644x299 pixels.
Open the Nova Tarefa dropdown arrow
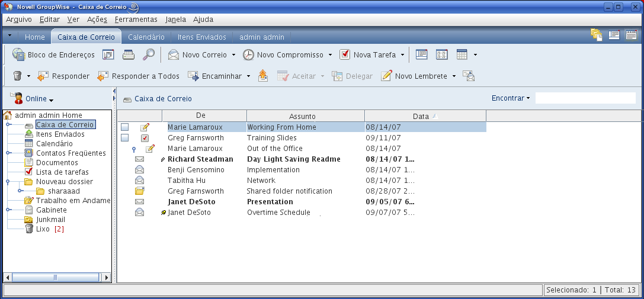pyautogui.click(x=402, y=55)
